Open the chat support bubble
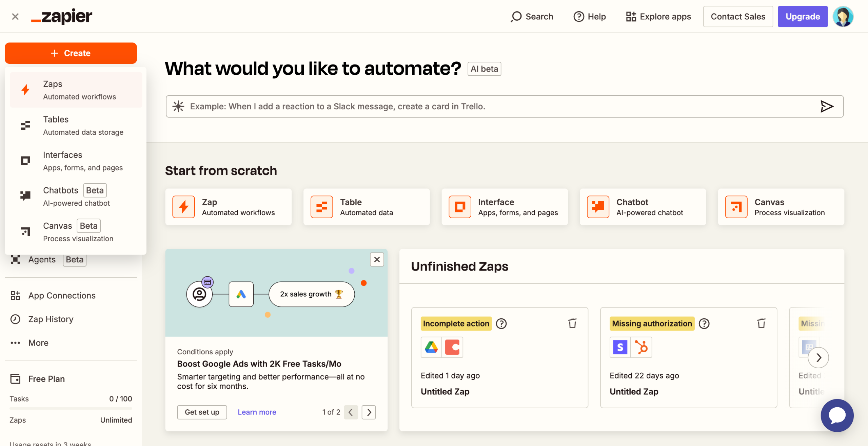The image size is (868, 446). click(837, 415)
